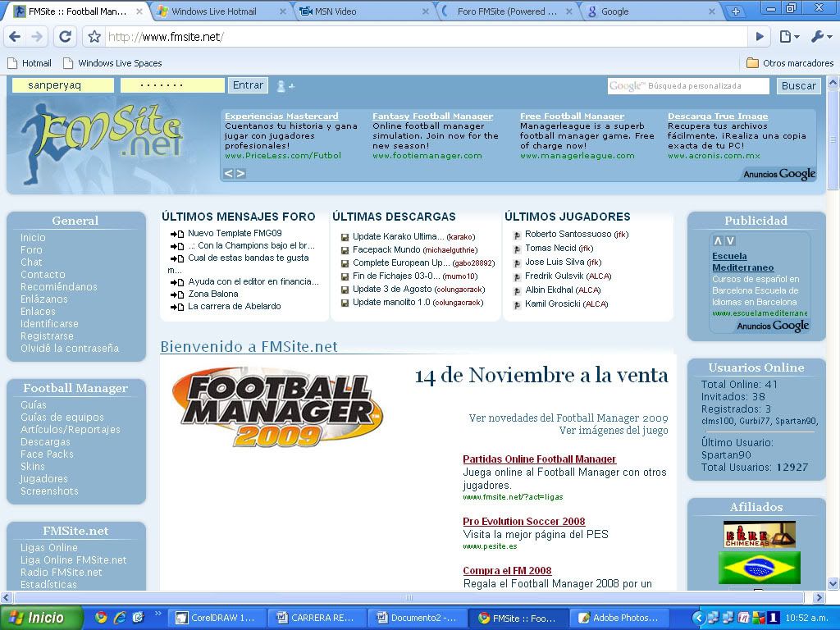Click the disk icon beside Update Karako Ultima
Viewport: 840px width, 630px height.
coord(345,237)
